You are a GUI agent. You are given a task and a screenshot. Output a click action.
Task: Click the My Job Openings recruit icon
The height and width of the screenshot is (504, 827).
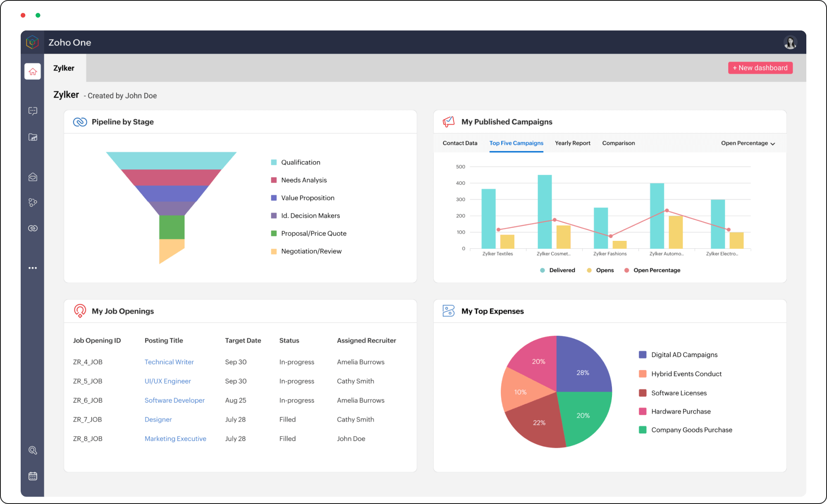80,311
